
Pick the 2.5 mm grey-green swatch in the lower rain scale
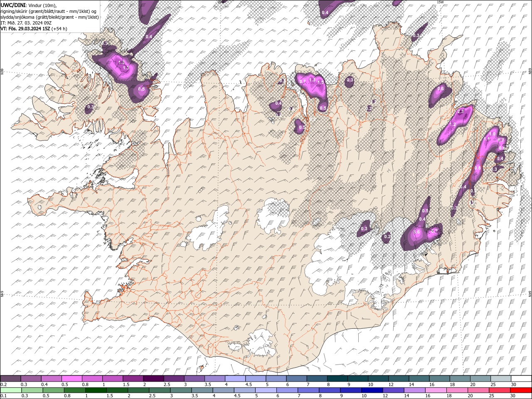click(160, 390)
